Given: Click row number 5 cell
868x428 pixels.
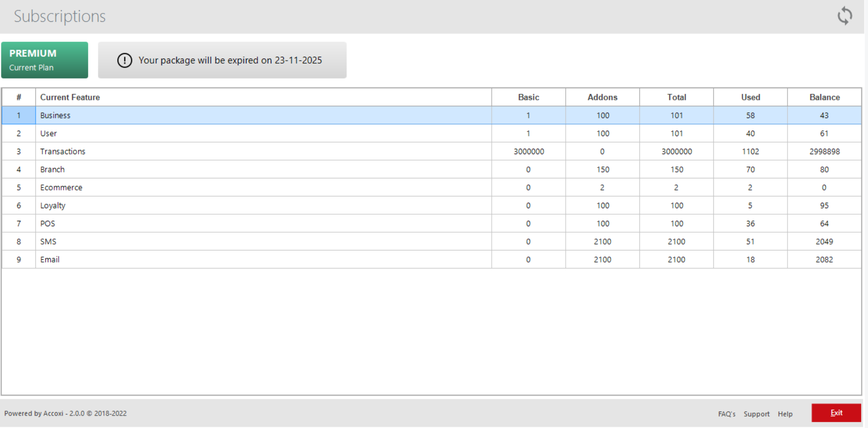Looking at the screenshot, I should (x=19, y=187).
